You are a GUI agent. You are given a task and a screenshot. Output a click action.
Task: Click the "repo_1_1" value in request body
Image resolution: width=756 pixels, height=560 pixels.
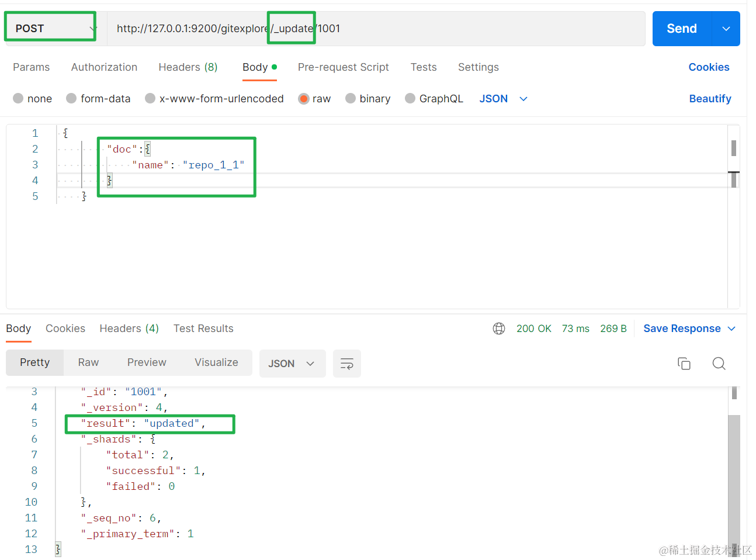coord(214,165)
